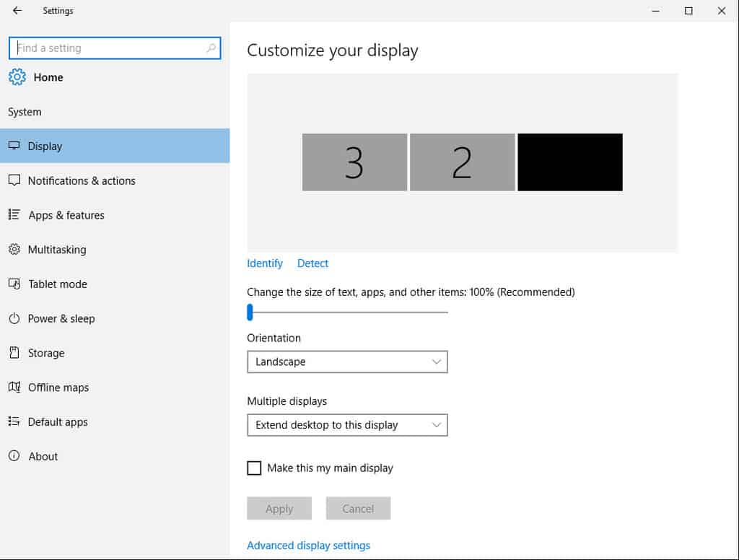This screenshot has width=739, height=560.
Task: Open the Multiple displays dropdown
Action: coord(347,425)
